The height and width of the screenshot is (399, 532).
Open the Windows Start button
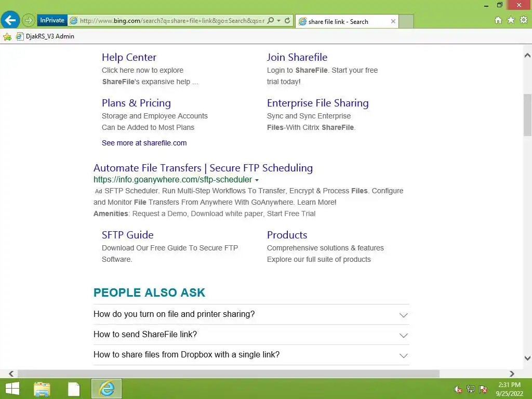pos(12,389)
